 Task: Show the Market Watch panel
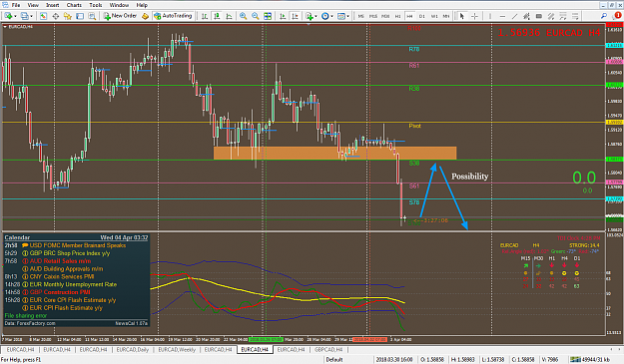pos(43,16)
